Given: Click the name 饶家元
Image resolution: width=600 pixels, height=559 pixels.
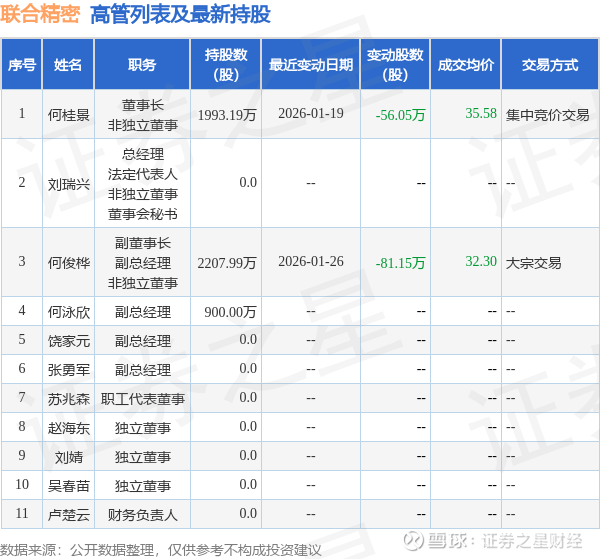Looking at the screenshot, I should click(68, 341).
